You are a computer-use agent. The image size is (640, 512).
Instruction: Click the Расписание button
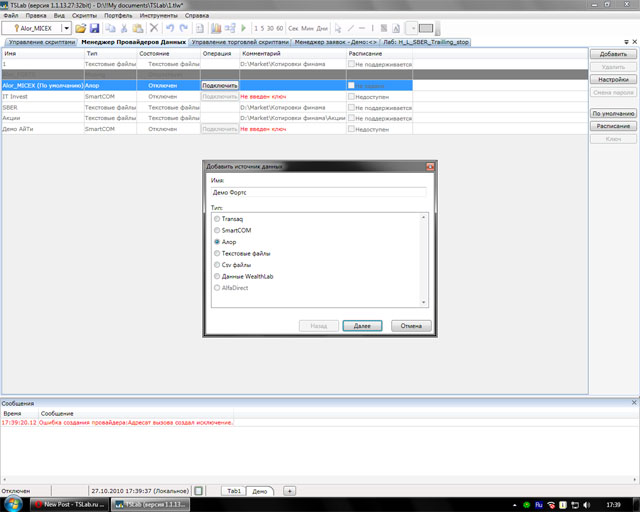[613, 126]
